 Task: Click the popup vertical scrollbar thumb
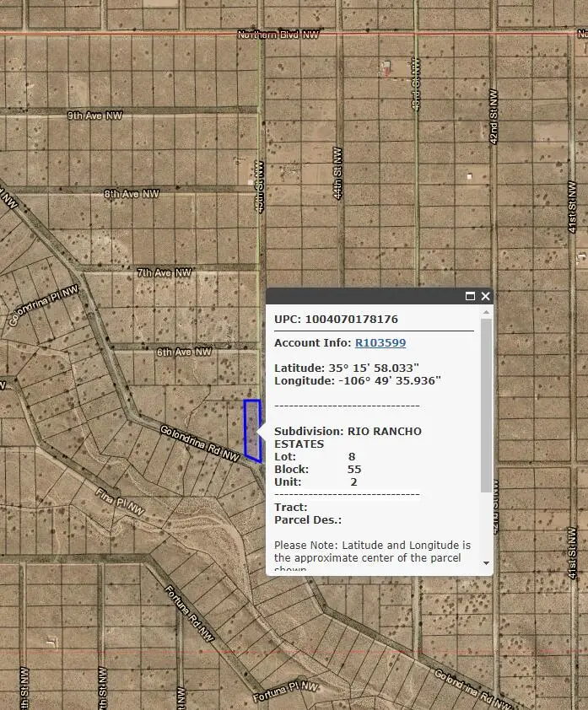[486, 405]
